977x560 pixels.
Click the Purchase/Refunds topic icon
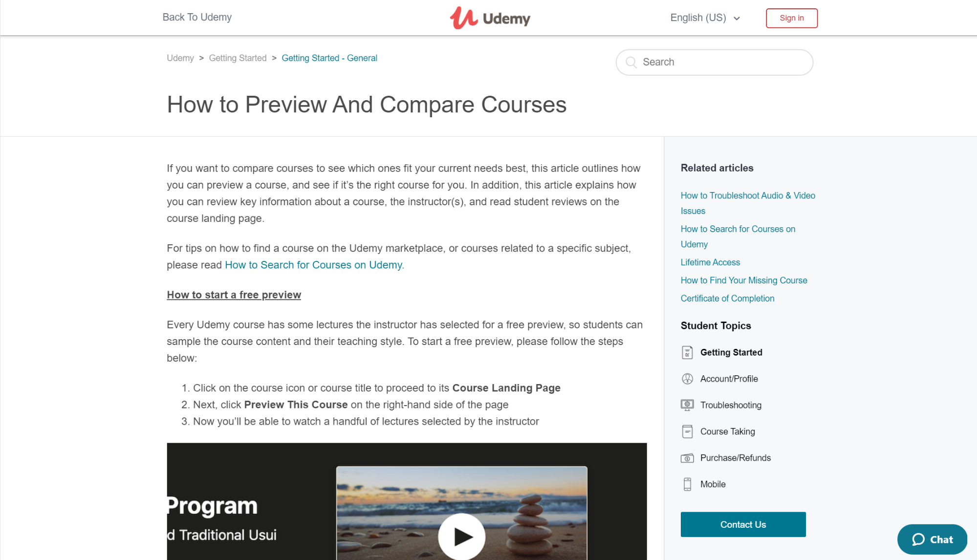click(687, 457)
